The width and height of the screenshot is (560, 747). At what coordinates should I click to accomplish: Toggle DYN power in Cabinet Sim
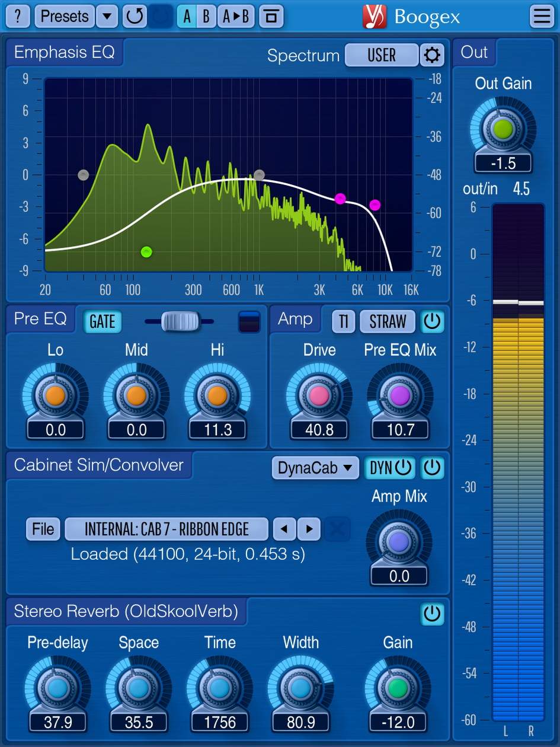(389, 468)
